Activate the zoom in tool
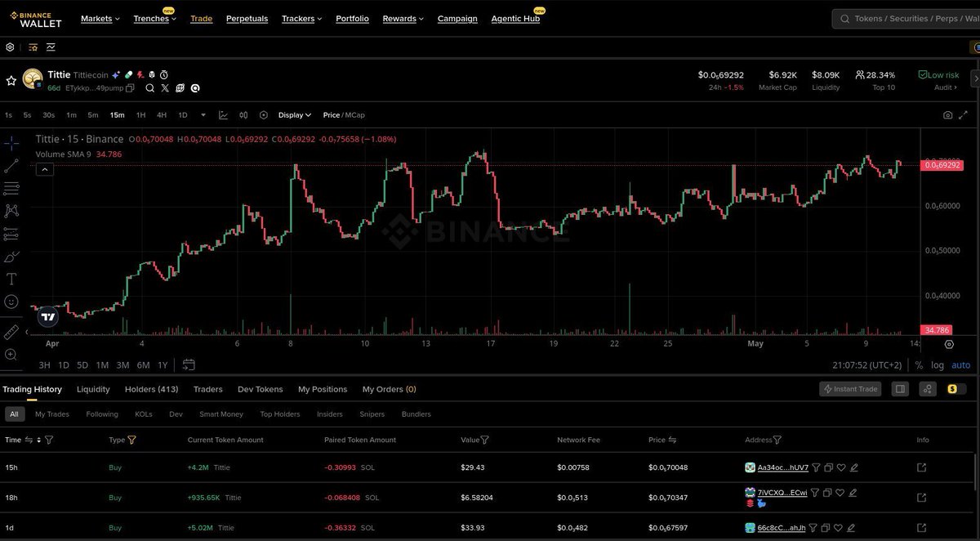Screen dimensions: 980x541 click(x=11, y=355)
